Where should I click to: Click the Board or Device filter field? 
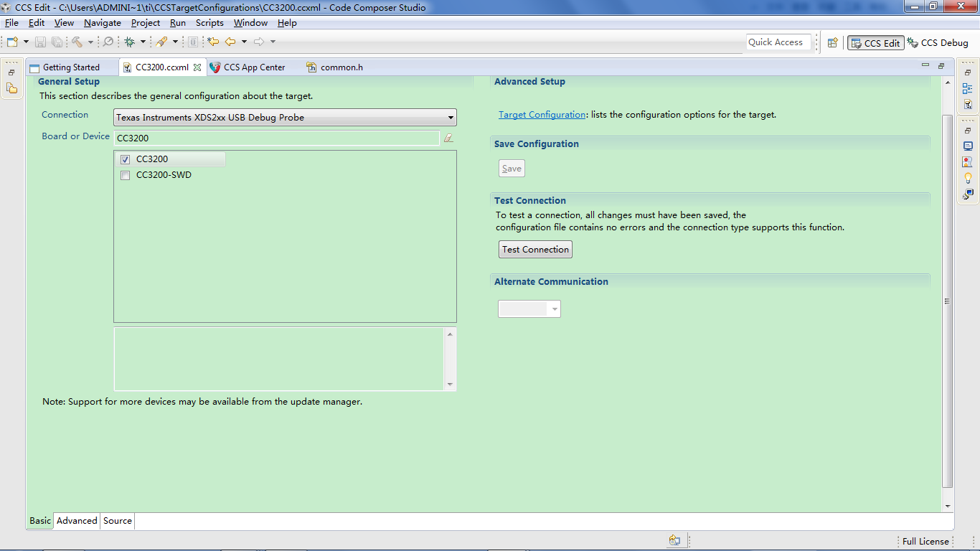click(x=276, y=138)
